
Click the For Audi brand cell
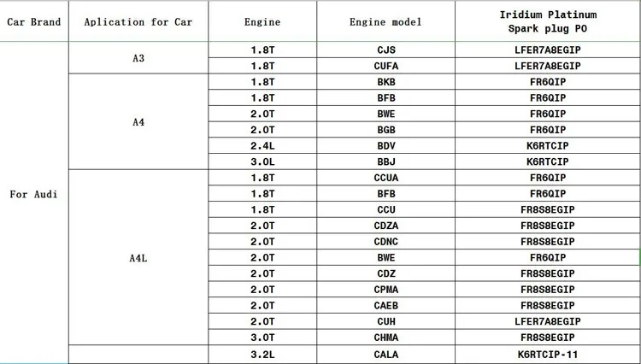[34, 194]
